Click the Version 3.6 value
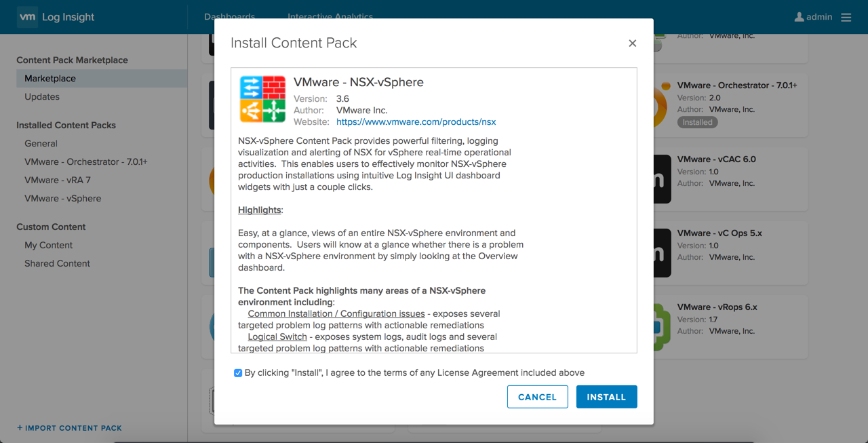This screenshot has height=443, width=868. 342,99
